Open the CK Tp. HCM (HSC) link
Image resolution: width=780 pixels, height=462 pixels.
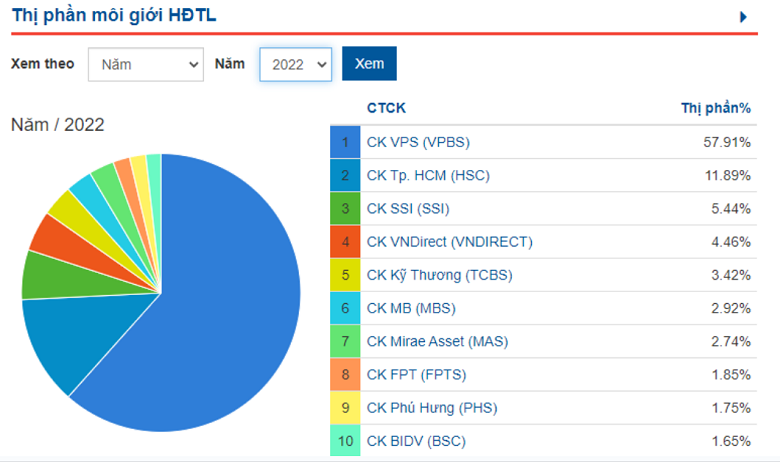coord(428,175)
